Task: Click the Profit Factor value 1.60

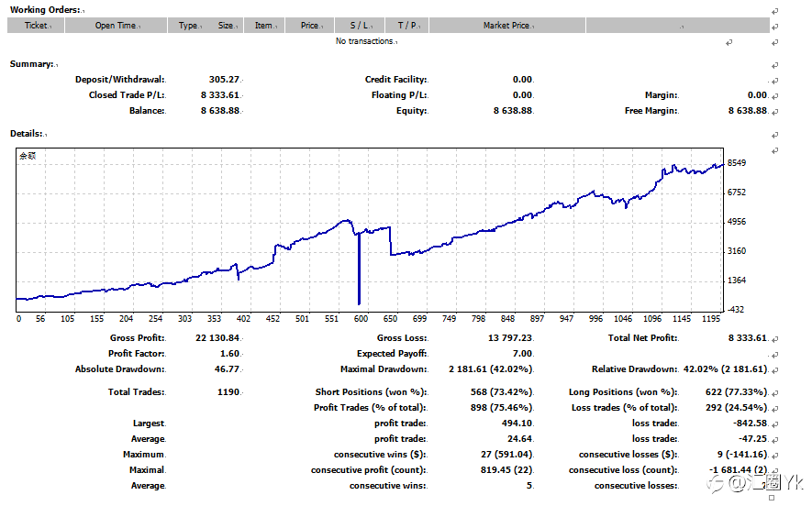Action: [x=229, y=354]
